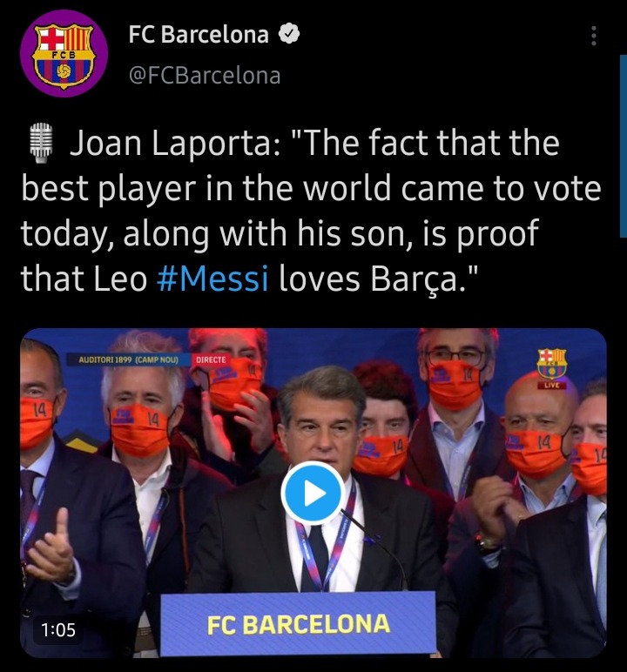Open the @FCBarcelona handle

205,76
